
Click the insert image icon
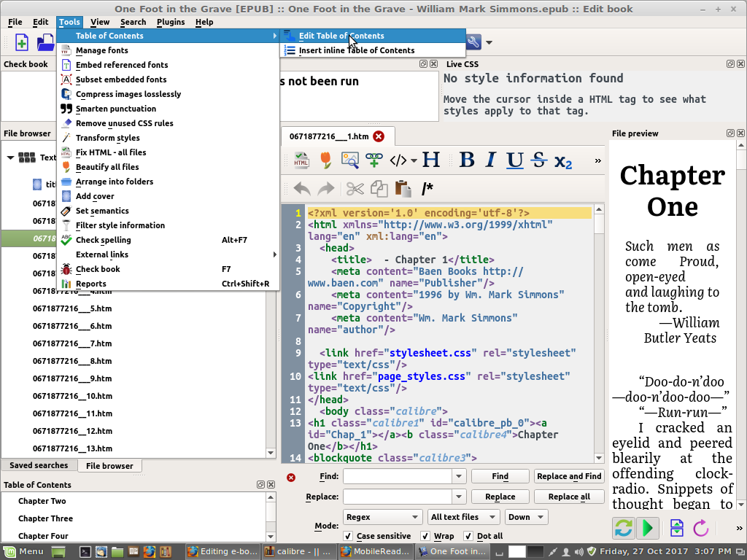coord(350,160)
